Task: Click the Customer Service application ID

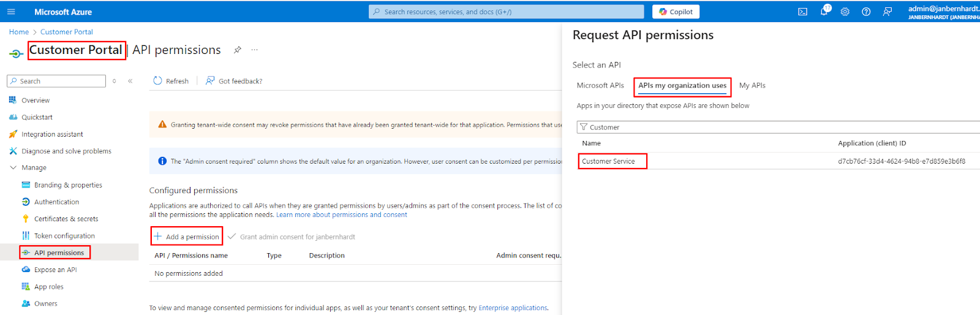Action: click(902, 161)
